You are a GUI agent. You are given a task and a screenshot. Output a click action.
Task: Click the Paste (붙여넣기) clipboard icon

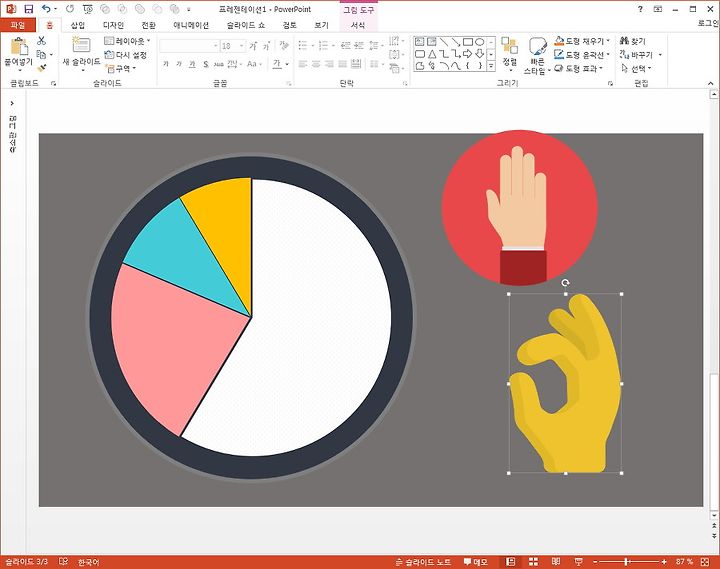19,47
